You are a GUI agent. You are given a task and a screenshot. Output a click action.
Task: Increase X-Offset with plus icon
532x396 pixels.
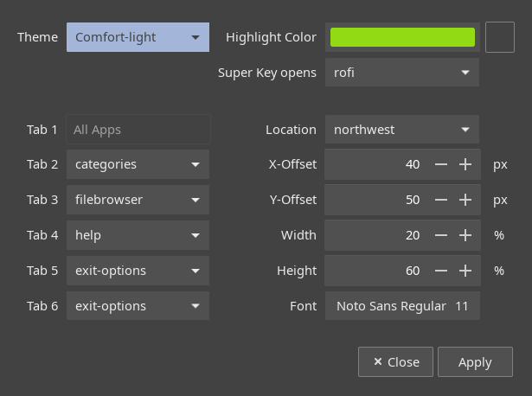[465, 164]
